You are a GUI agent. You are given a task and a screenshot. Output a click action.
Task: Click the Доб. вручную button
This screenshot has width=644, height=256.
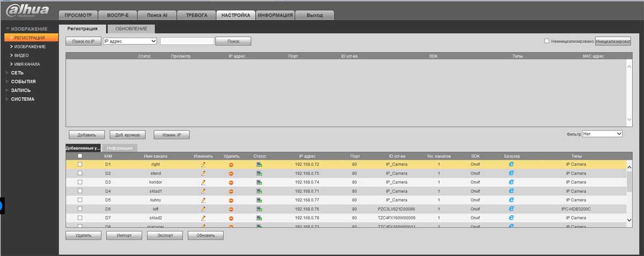pos(128,135)
